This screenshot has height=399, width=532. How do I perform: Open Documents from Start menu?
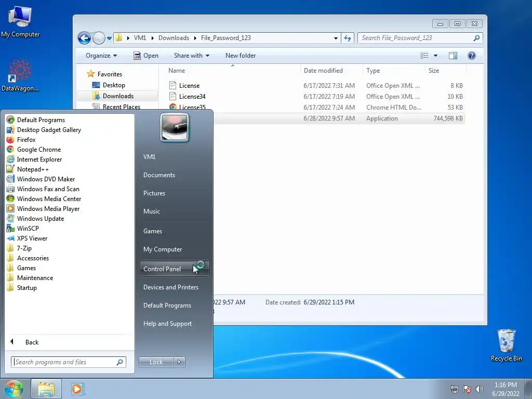click(159, 175)
